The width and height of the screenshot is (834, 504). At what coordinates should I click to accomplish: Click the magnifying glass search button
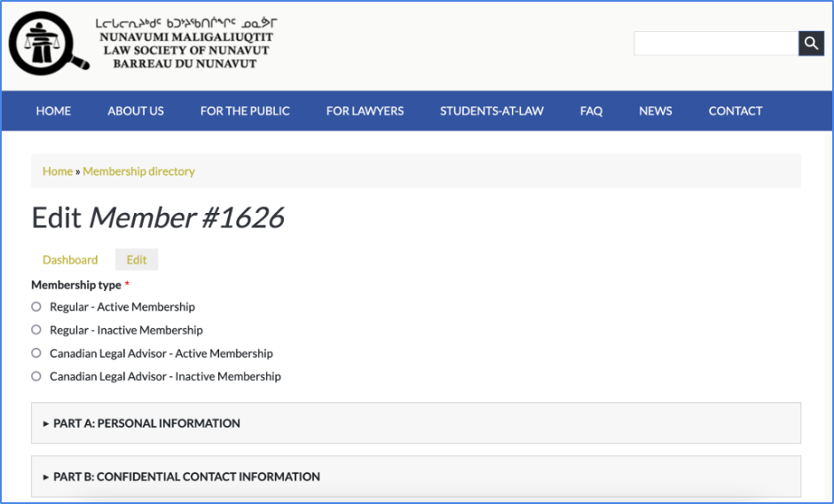tap(811, 43)
